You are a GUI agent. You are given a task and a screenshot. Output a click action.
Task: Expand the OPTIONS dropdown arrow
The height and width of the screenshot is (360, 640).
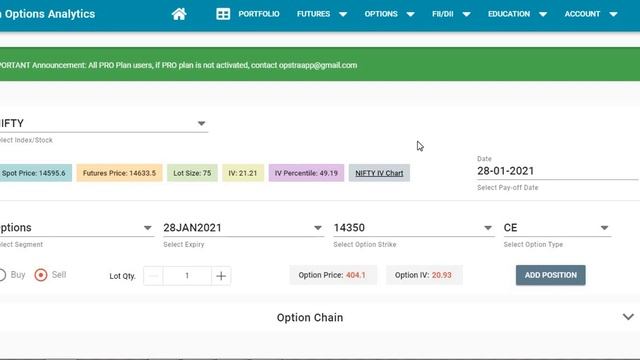click(411, 14)
